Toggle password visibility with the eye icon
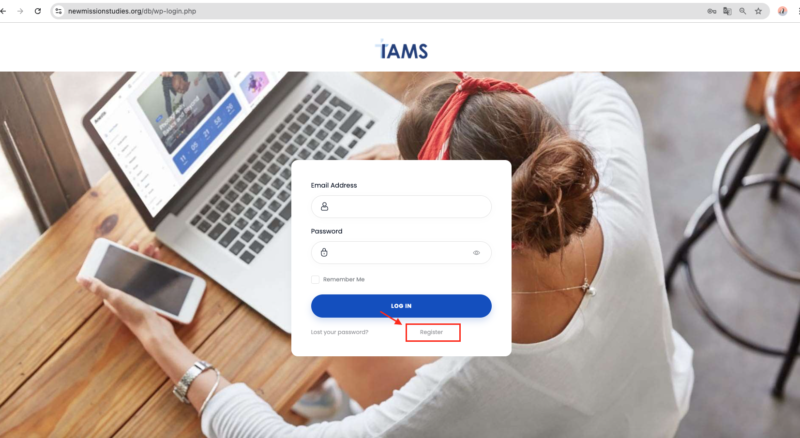 pos(476,253)
